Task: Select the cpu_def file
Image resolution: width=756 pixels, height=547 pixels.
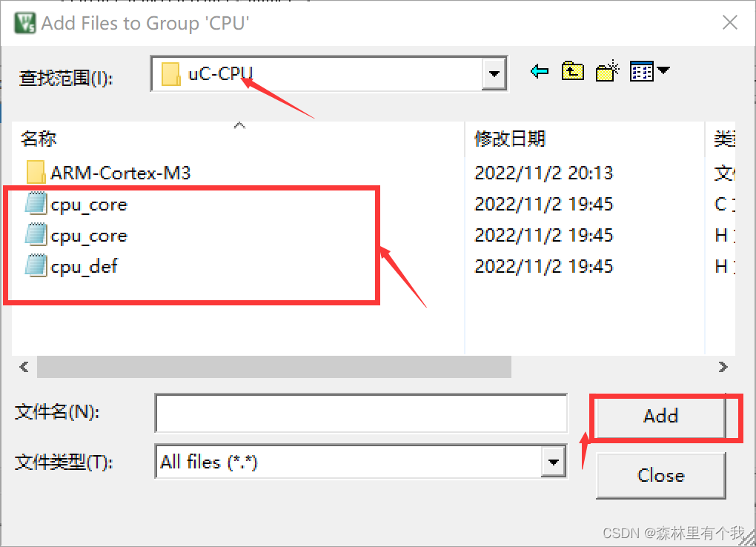Action: 84,267
